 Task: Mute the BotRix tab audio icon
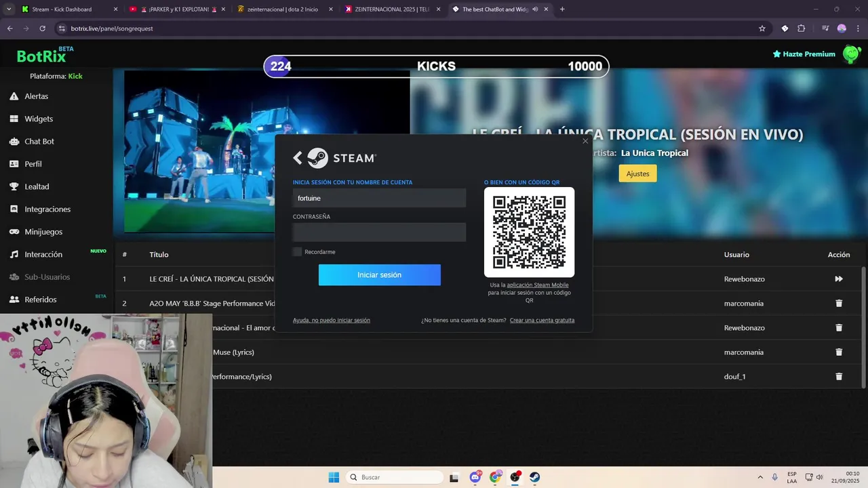point(536,9)
